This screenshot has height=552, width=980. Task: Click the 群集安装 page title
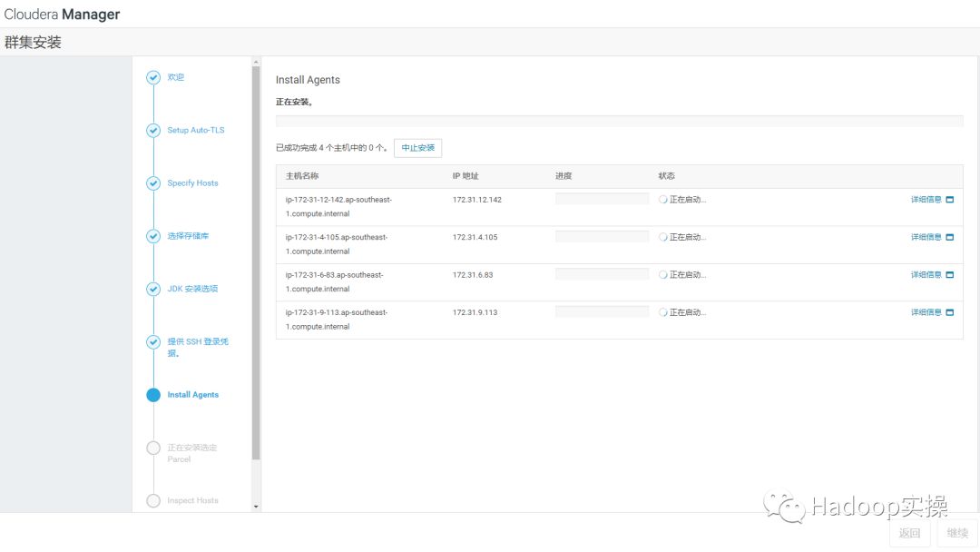[x=33, y=43]
